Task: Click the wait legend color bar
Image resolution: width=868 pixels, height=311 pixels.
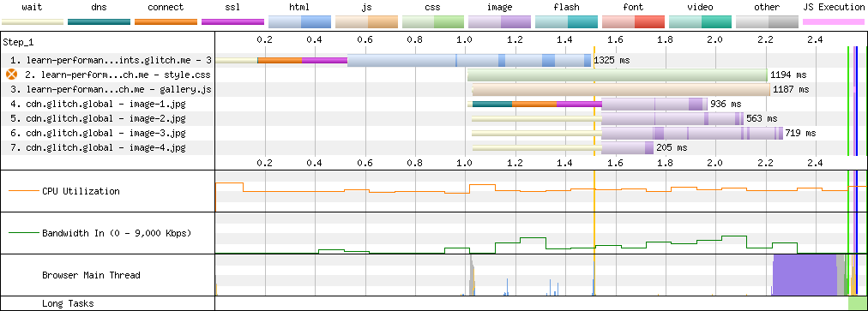Action: coord(33,21)
